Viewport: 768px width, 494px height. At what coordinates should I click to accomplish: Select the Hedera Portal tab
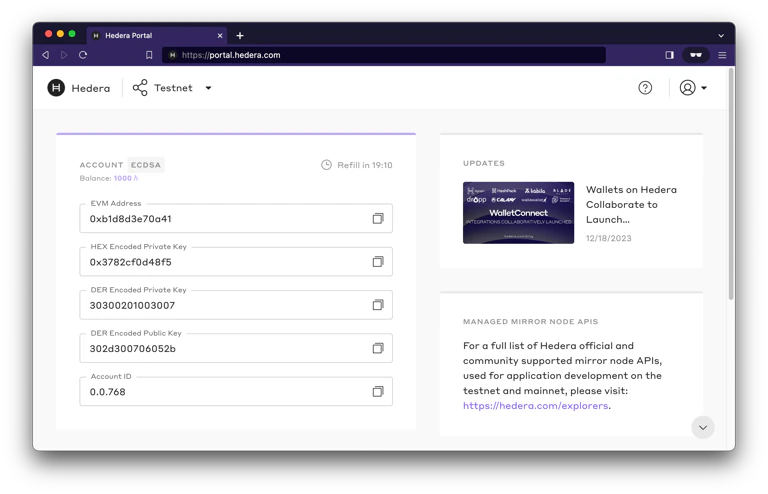(x=157, y=36)
